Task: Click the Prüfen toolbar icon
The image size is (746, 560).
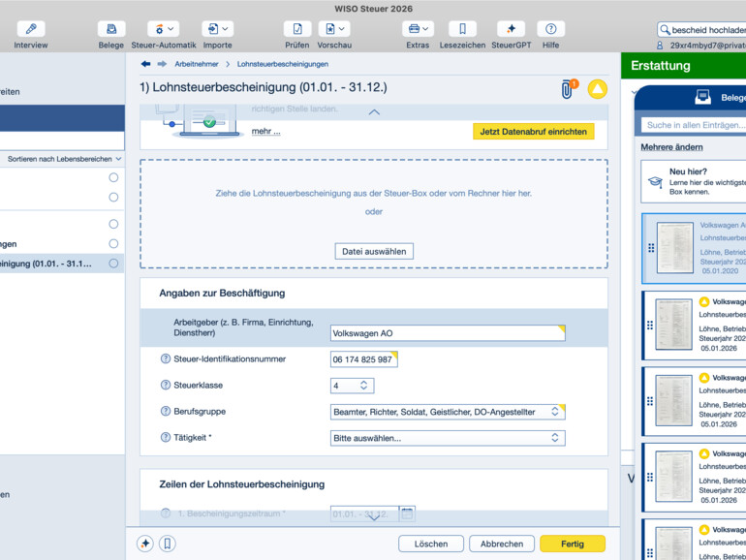Action: 297,29
